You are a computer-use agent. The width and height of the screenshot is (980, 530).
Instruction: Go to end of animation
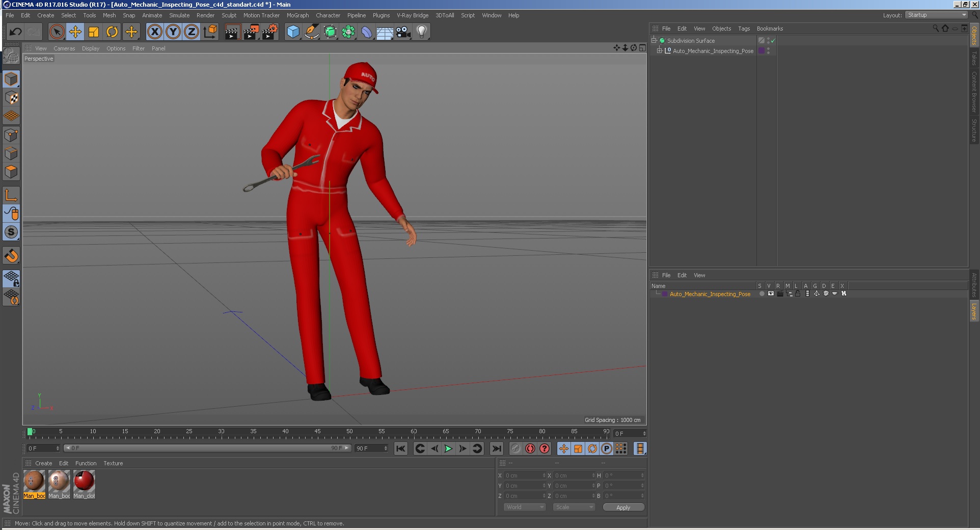[496, 448]
